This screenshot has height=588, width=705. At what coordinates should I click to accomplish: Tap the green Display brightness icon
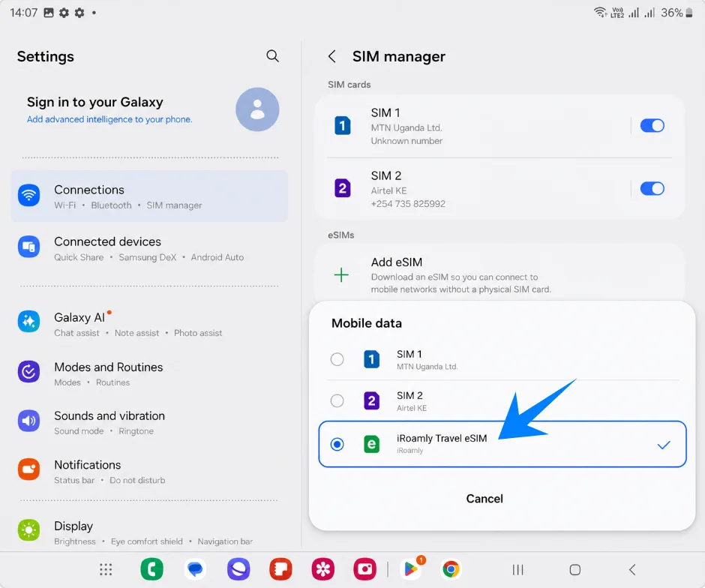click(x=28, y=530)
